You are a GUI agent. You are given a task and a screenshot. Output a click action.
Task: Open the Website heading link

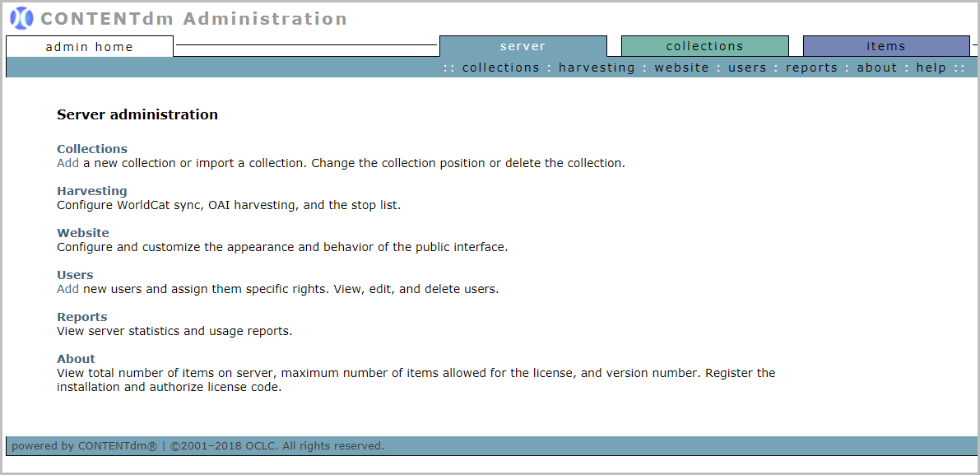click(83, 232)
